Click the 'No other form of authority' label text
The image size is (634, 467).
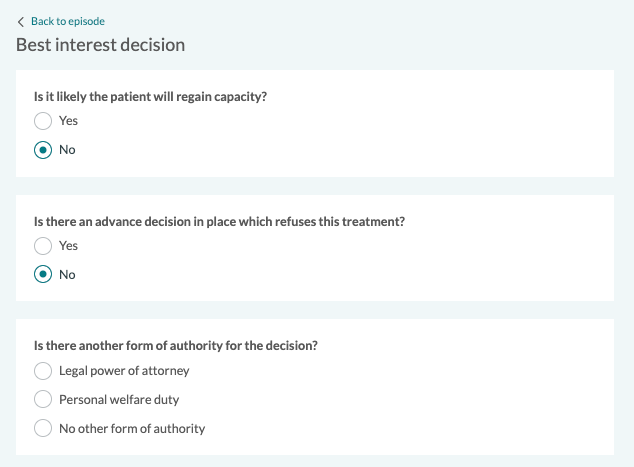point(132,429)
